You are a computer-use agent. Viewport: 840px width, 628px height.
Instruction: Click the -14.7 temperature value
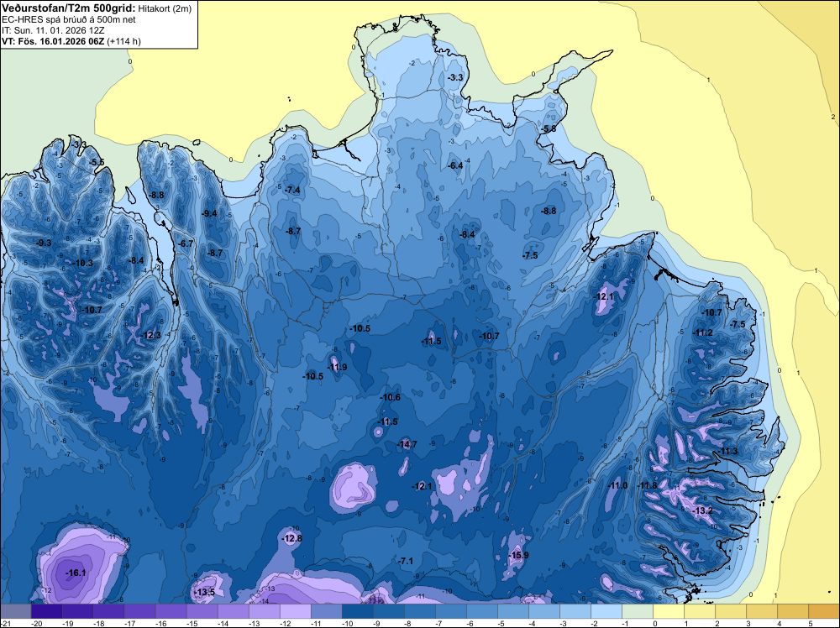coord(407,444)
